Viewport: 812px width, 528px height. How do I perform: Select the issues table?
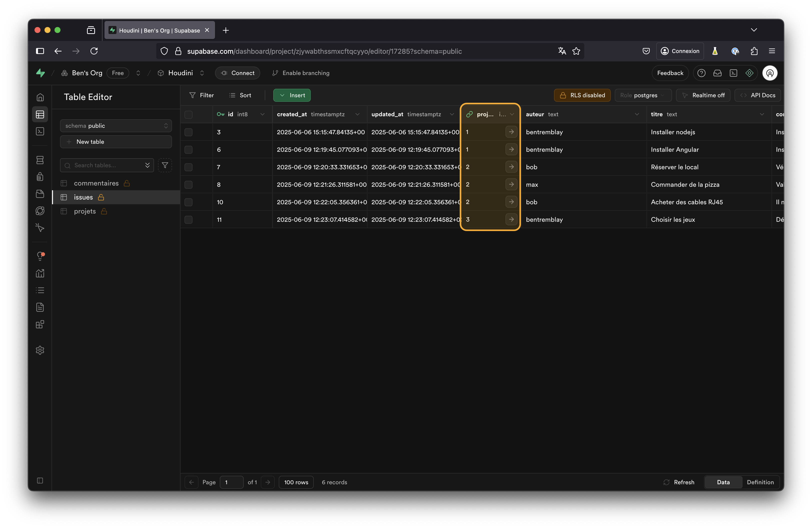(116, 197)
